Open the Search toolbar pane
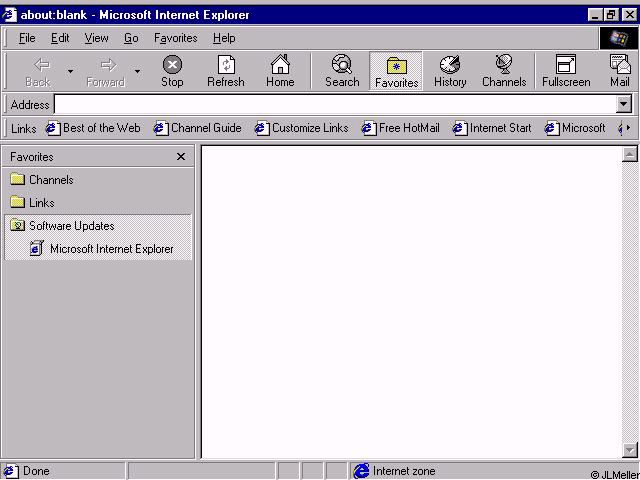Image resolution: width=640 pixels, height=480 pixels. pyautogui.click(x=342, y=71)
